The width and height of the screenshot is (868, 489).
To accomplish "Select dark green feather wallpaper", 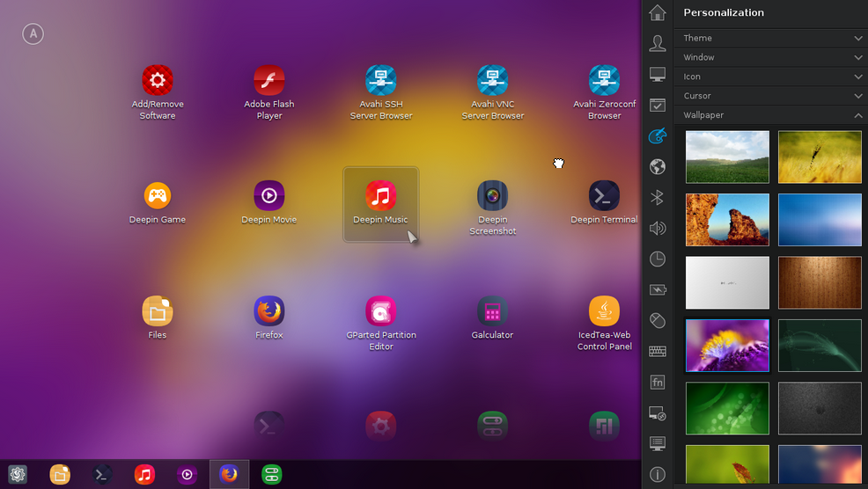I will [820, 346].
